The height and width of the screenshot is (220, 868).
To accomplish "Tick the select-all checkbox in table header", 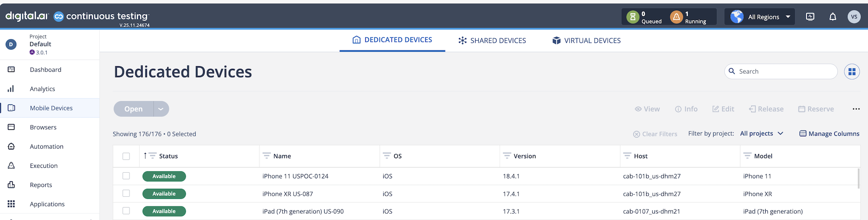I will coord(126,156).
